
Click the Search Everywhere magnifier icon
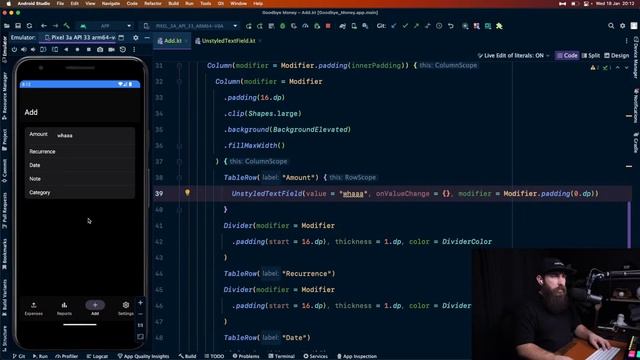coord(611,26)
